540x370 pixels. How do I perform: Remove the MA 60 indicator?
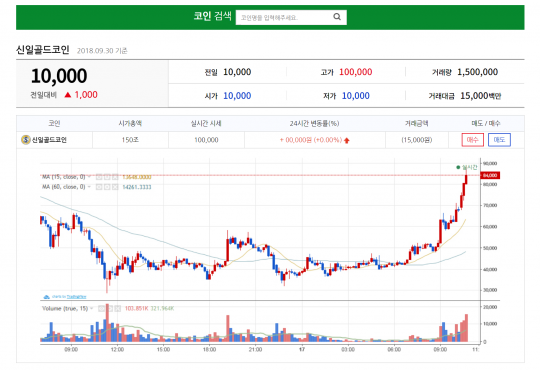point(115,187)
